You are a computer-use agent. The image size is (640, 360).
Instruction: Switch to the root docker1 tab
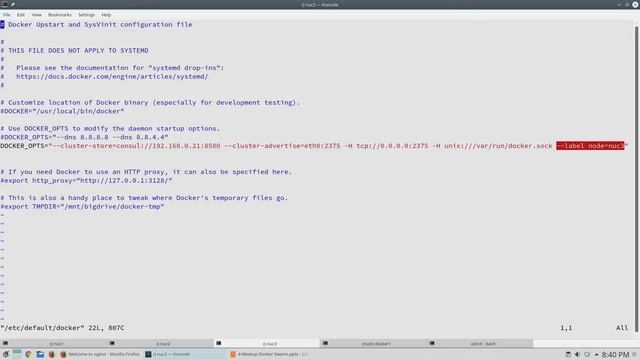[x=373, y=344]
